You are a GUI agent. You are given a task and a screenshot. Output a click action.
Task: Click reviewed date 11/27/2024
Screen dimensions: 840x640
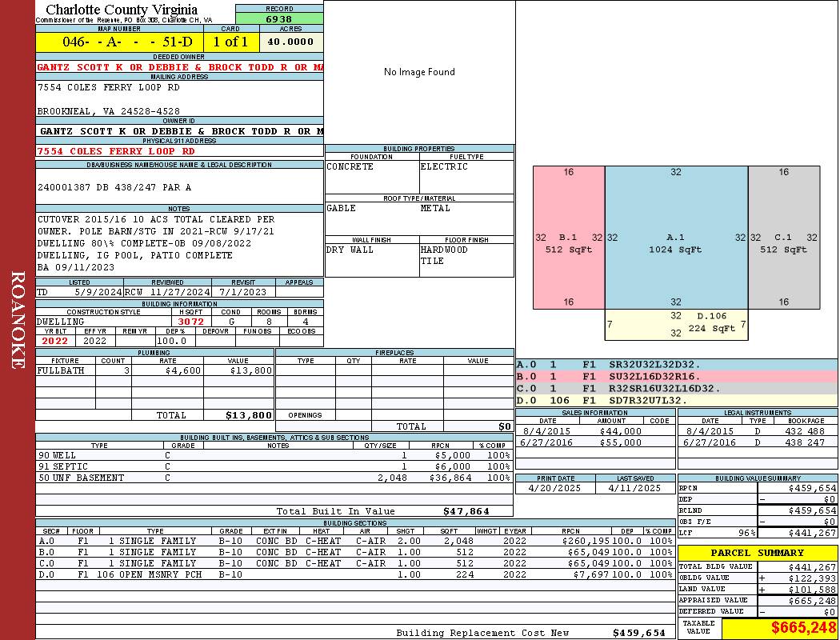coord(179,293)
